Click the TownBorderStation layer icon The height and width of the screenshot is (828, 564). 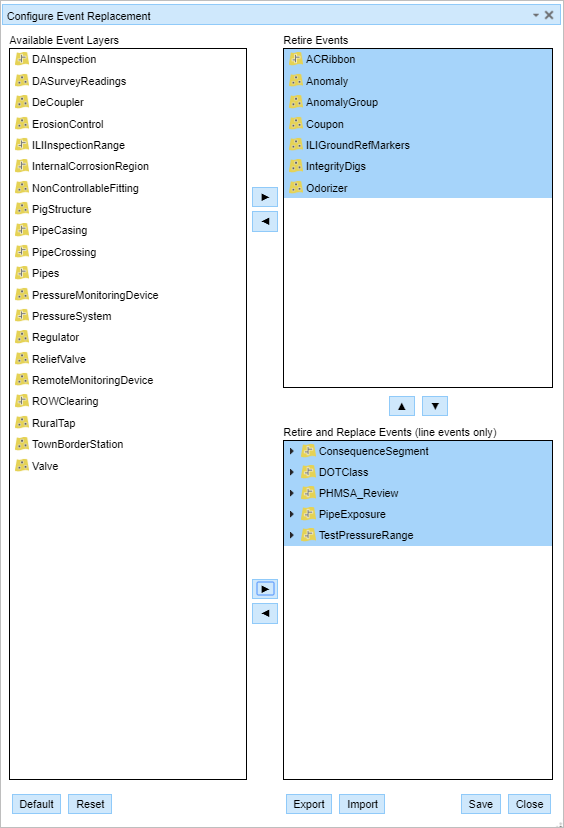(22, 444)
